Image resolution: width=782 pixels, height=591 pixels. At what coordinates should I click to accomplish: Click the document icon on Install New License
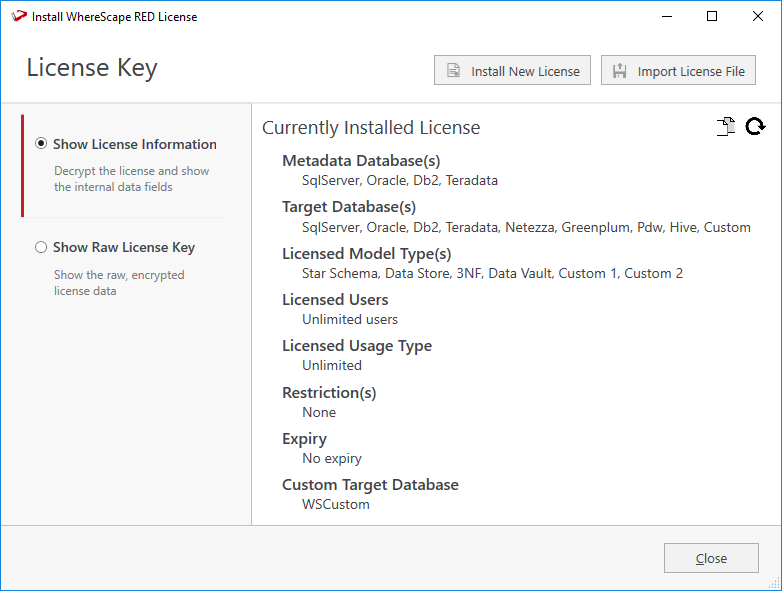[x=454, y=71]
